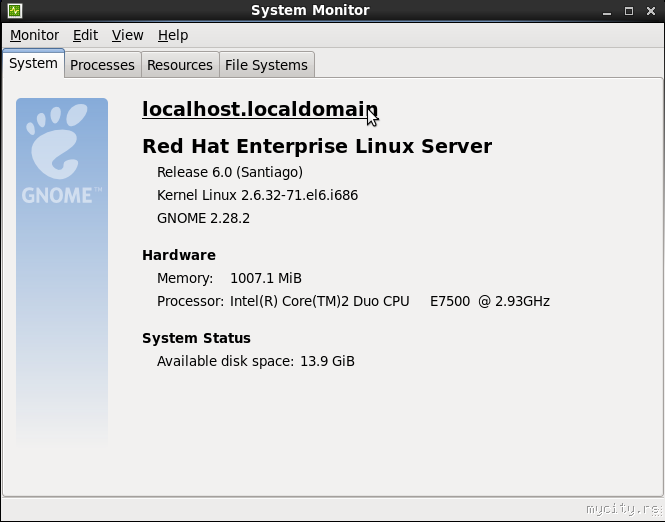Open the Monitor menu

pyautogui.click(x=34, y=35)
